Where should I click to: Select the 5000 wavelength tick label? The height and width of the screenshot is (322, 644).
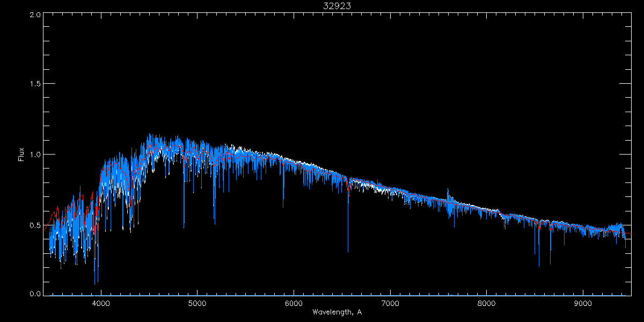coord(197,303)
